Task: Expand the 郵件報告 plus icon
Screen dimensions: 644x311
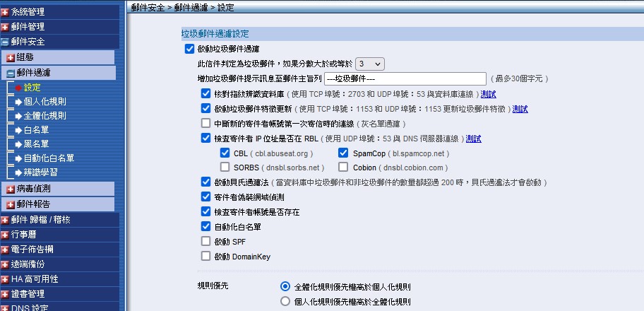Action: coord(11,204)
